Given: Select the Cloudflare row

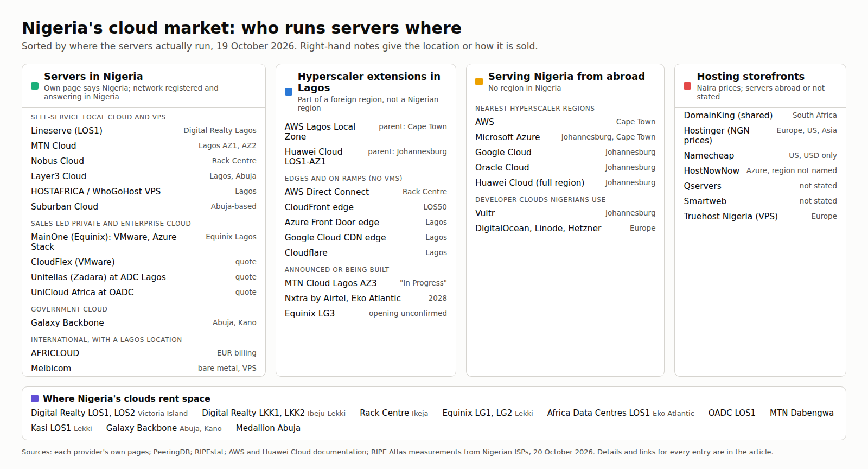Looking at the screenshot, I should tap(366, 252).
